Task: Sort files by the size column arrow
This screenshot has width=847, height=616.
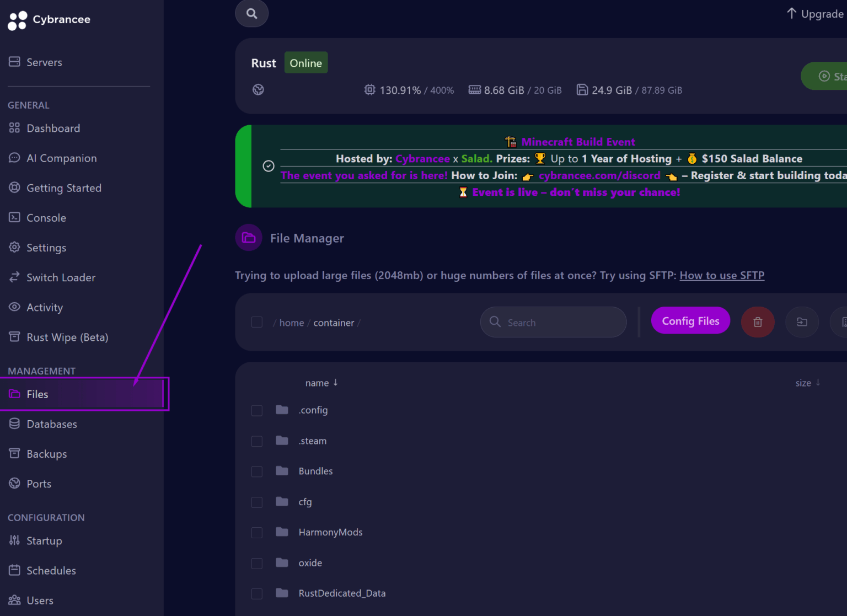Action: tap(818, 383)
